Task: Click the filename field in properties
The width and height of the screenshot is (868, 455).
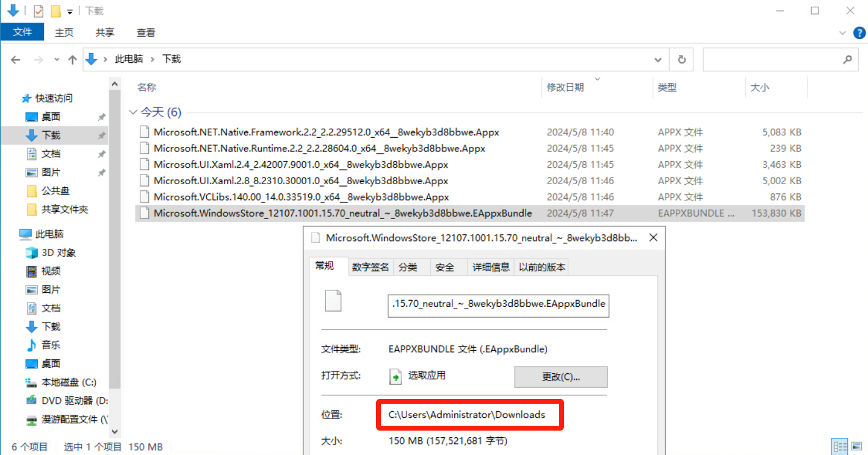Action: tap(498, 304)
